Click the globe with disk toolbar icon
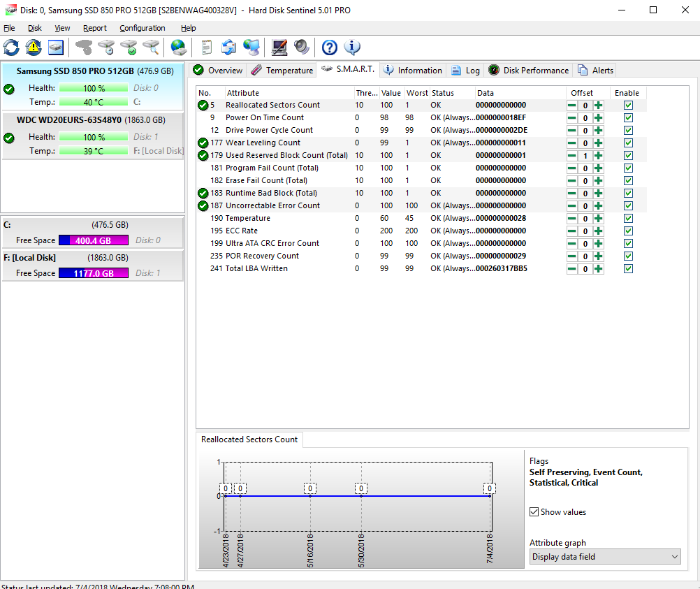Viewport: 700px width, 589px height. click(179, 48)
